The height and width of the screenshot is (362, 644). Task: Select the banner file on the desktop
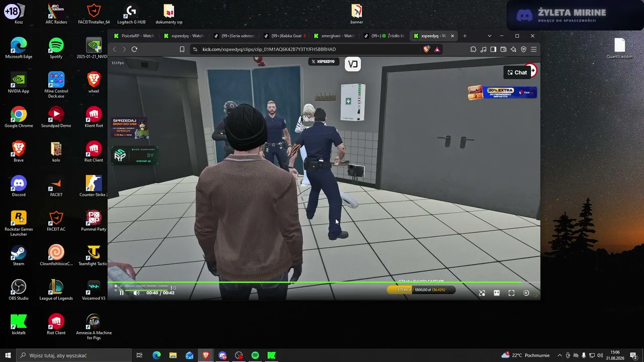357,14
